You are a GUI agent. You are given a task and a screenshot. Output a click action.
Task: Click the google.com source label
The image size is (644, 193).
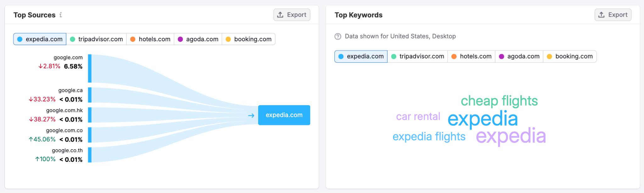click(68, 57)
